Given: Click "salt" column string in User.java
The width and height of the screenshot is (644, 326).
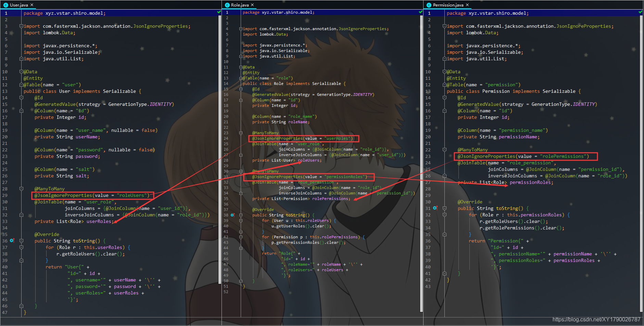Looking at the screenshot, I should pos(84,169).
